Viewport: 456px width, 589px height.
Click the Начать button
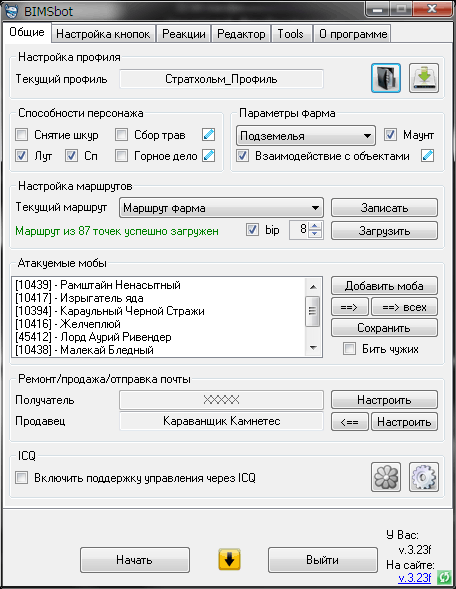(x=134, y=560)
